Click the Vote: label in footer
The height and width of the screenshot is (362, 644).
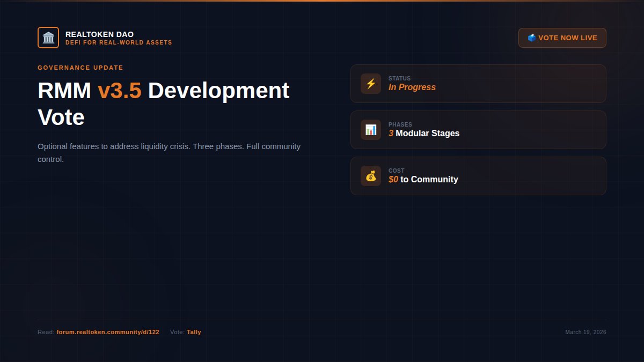(177, 332)
